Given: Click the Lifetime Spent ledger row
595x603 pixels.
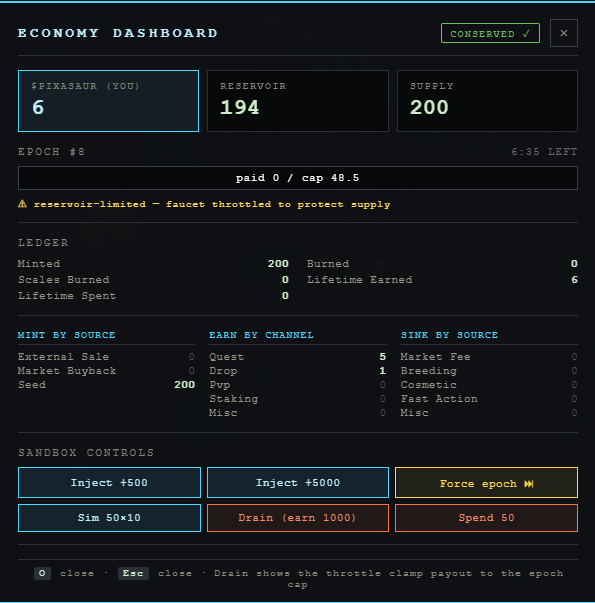Looking at the screenshot, I should coord(153,296).
